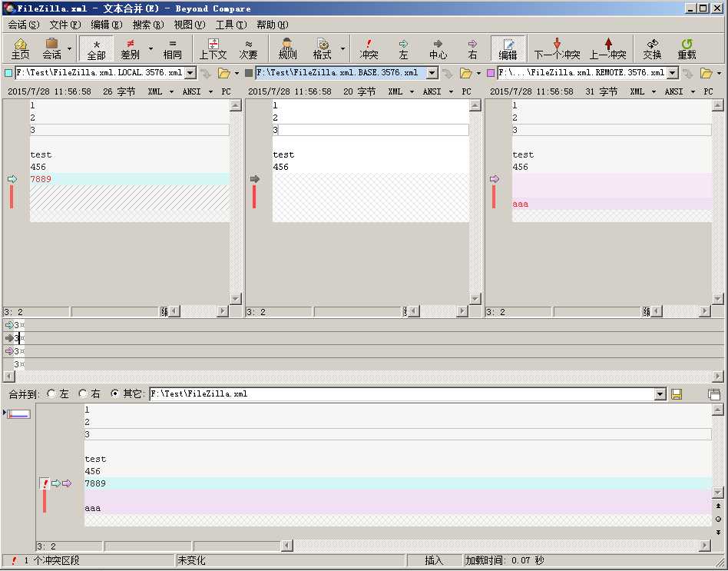The width and height of the screenshot is (728, 571).
Task: Click the gray center-pane color square
Action: [249, 73]
